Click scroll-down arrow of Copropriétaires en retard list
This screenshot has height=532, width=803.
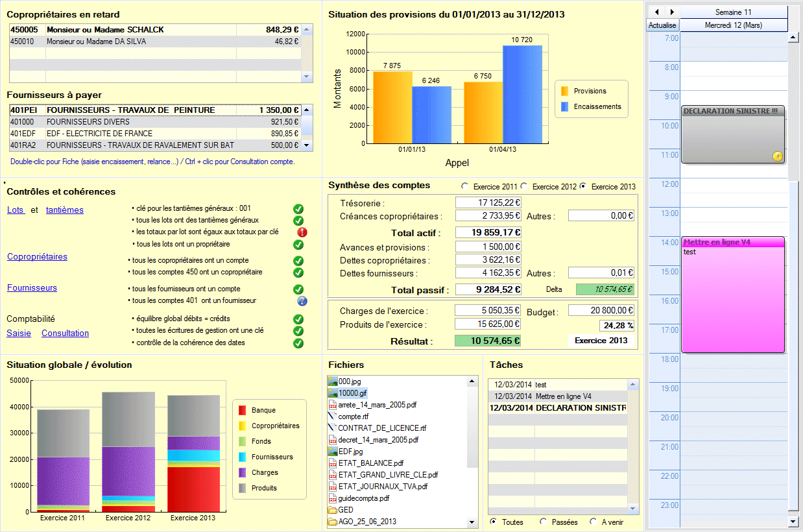click(307, 77)
